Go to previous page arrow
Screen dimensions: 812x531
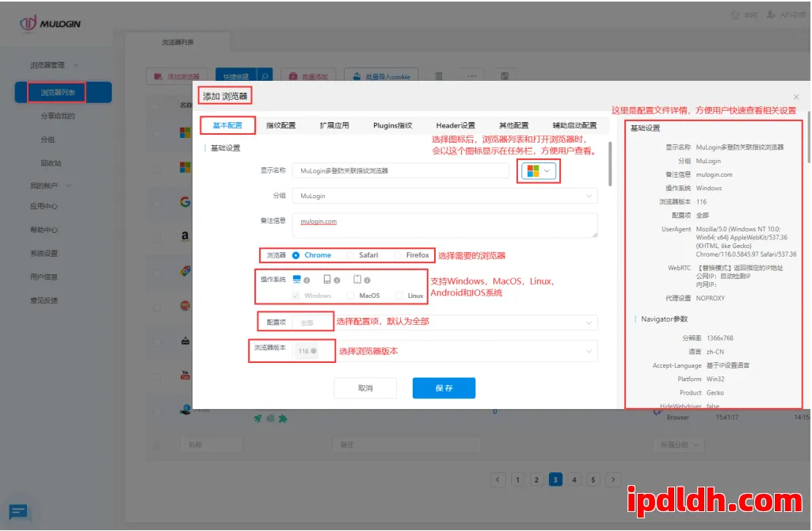point(497,479)
